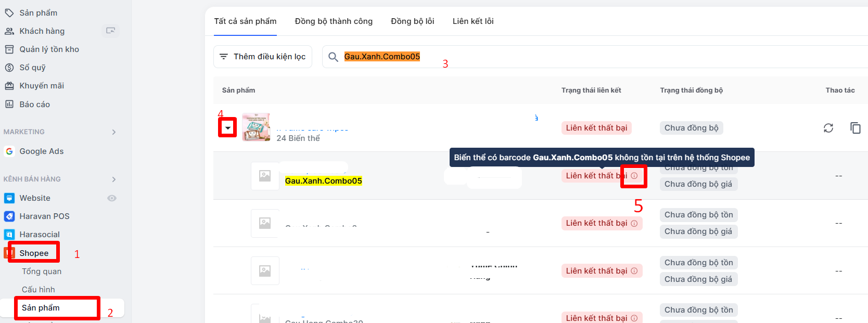Switch to Đồng bộ lỗi tab
This screenshot has width=868, height=323.
tap(413, 21)
